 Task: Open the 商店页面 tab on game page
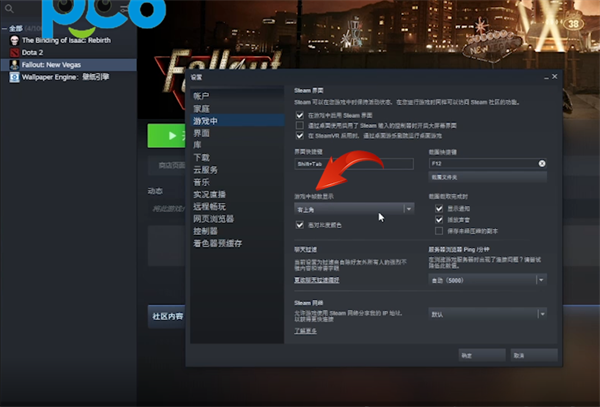(172, 165)
